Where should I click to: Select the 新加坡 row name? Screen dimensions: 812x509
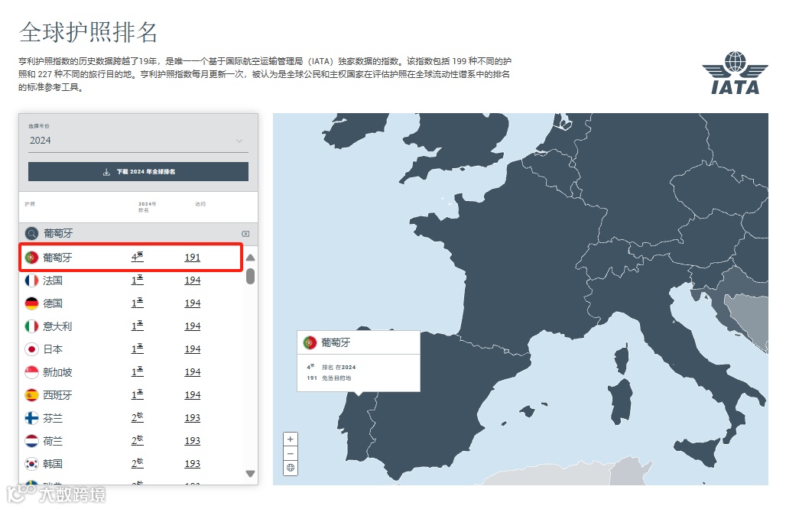point(57,372)
